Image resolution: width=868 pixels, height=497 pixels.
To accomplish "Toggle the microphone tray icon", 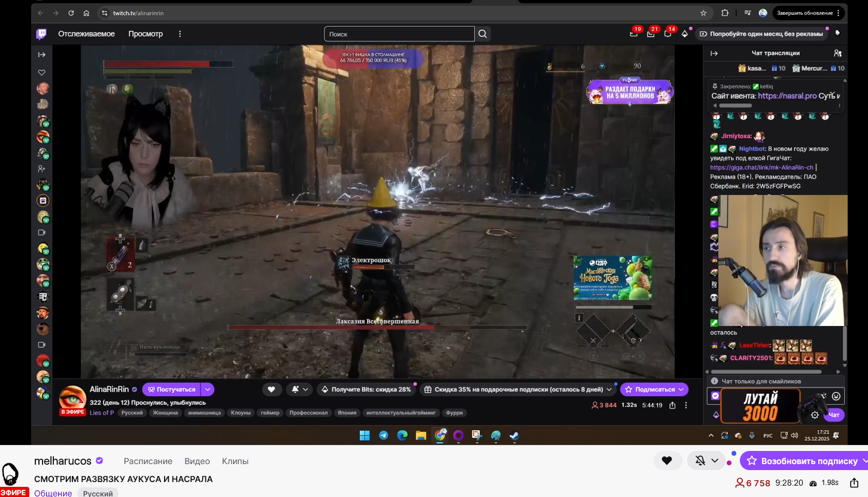I will click(x=752, y=435).
